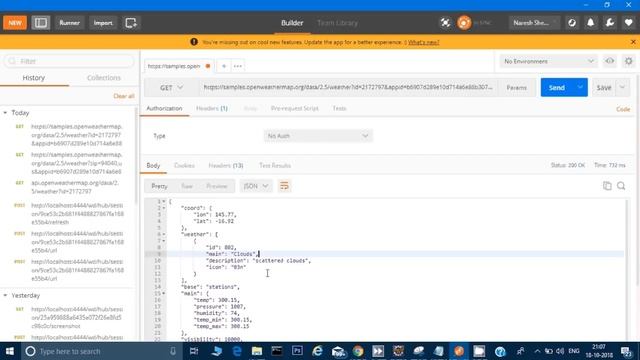Image resolution: width=640 pixels, height=360 pixels.
Task: Click the response search magnifier icon
Action: [x=621, y=186]
